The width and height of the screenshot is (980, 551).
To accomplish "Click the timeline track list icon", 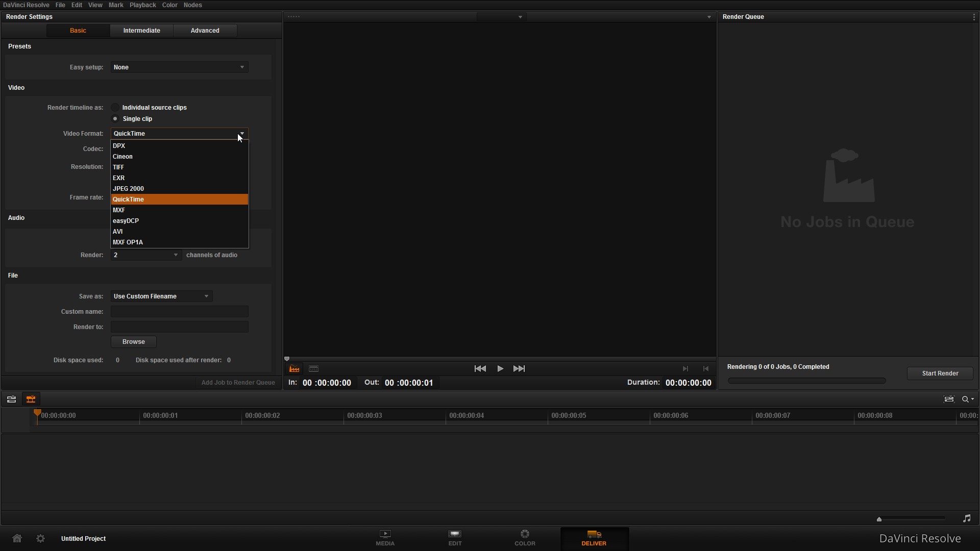I will [11, 399].
